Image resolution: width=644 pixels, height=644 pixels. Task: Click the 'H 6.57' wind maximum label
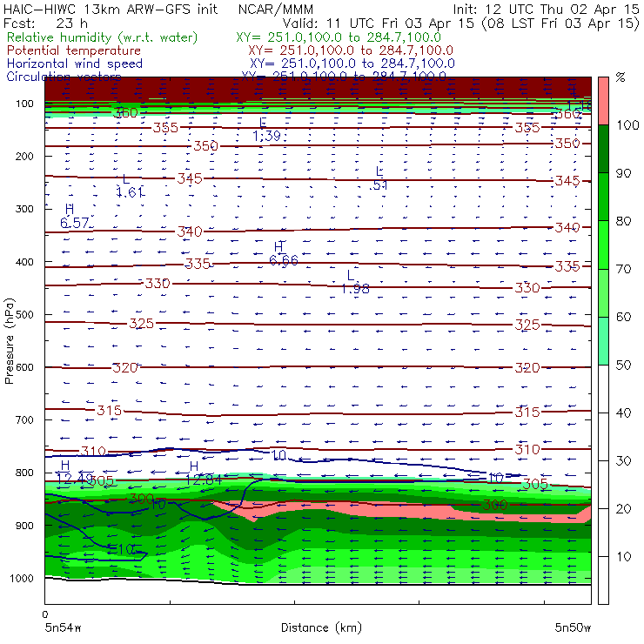point(74,217)
